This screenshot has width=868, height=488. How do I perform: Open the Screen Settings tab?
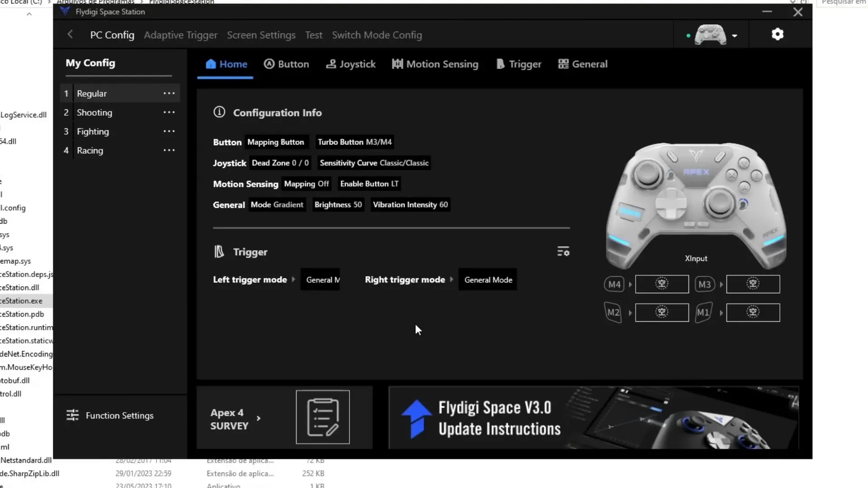pos(261,35)
